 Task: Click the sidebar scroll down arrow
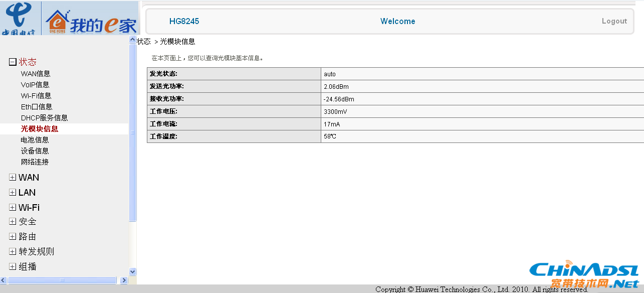133,271
